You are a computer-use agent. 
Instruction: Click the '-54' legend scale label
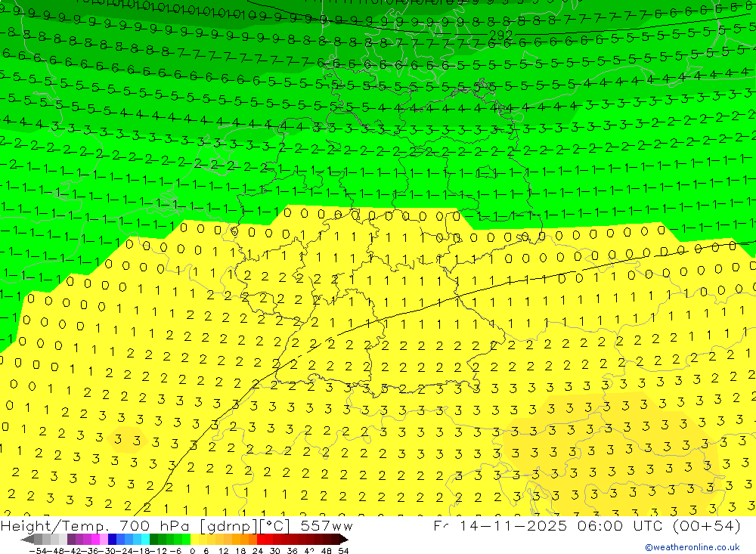coord(39,550)
